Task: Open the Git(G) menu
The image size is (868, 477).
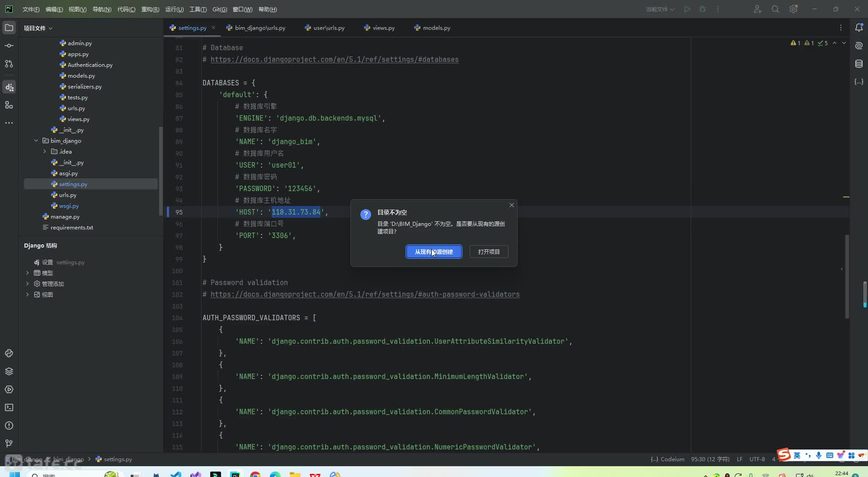Action: tap(220, 9)
